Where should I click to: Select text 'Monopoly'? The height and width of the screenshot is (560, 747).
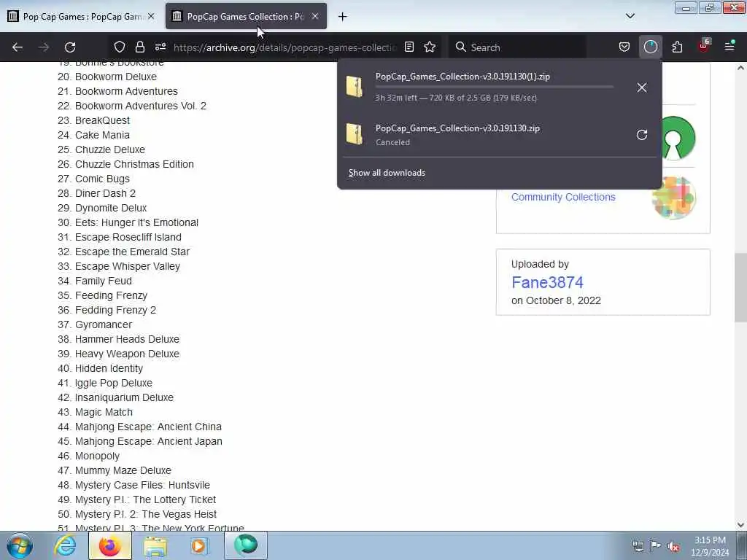(97, 456)
